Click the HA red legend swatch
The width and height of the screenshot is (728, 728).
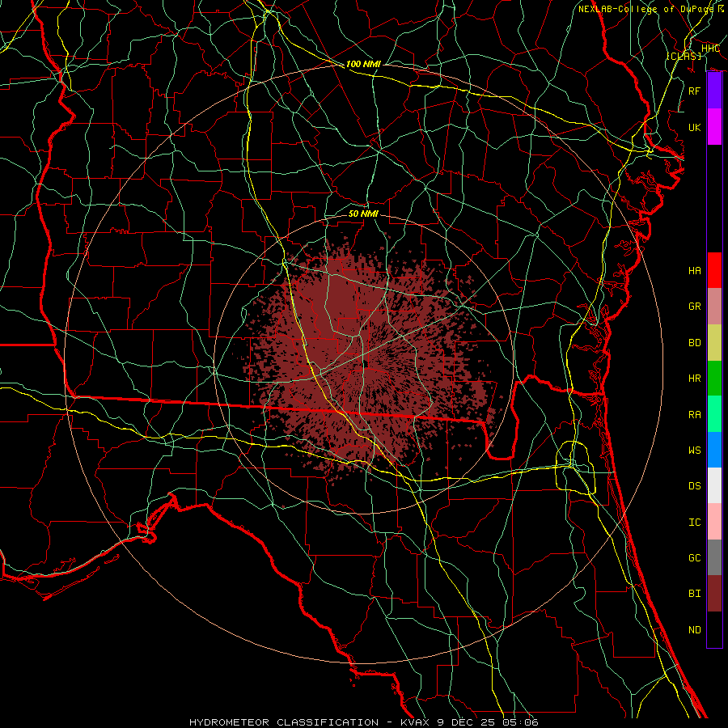pyautogui.click(x=714, y=270)
